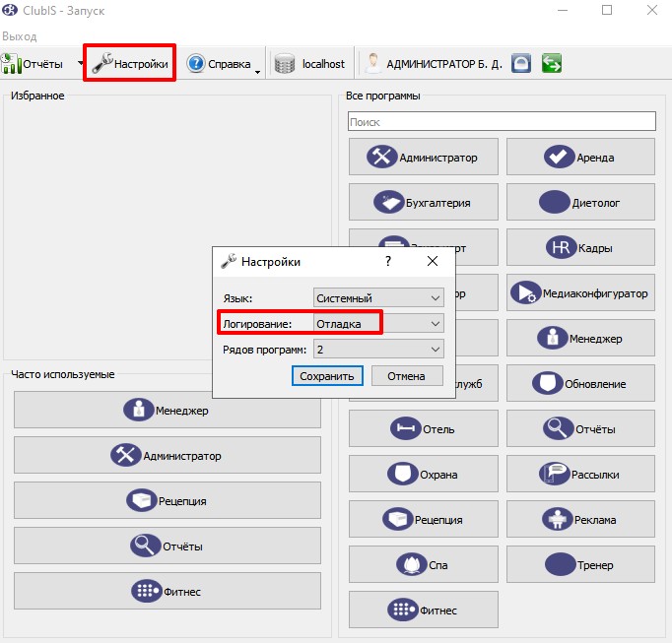Viewport: 672px width, 643px height.
Task: Open Фитнес in frequently used list
Action: [168, 591]
